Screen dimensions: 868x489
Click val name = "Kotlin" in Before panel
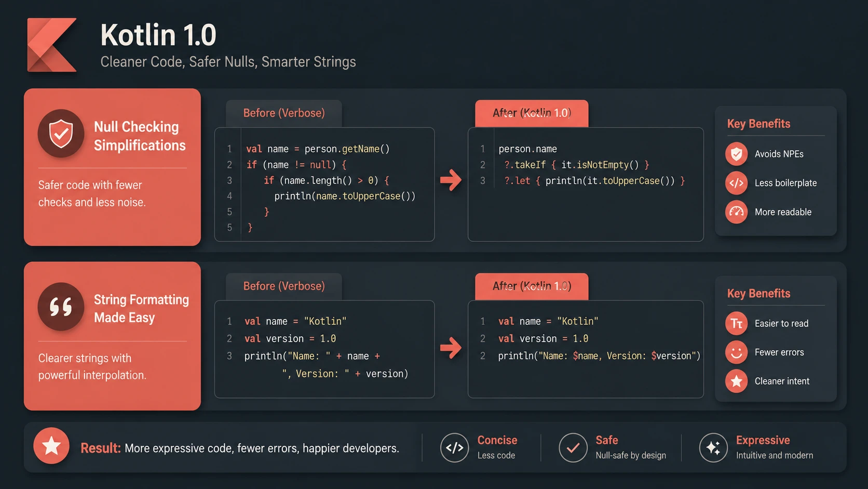[x=295, y=322]
